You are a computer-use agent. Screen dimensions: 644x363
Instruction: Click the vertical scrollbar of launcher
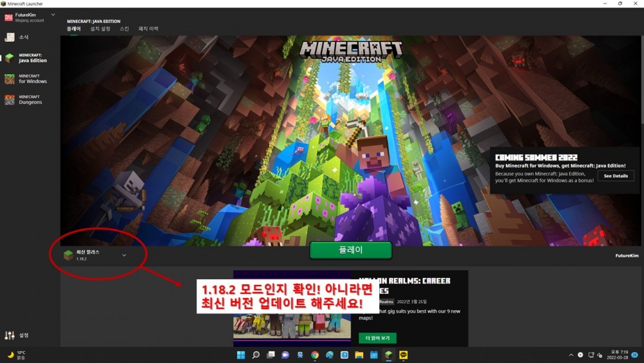pyautogui.click(x=641, y=78)
